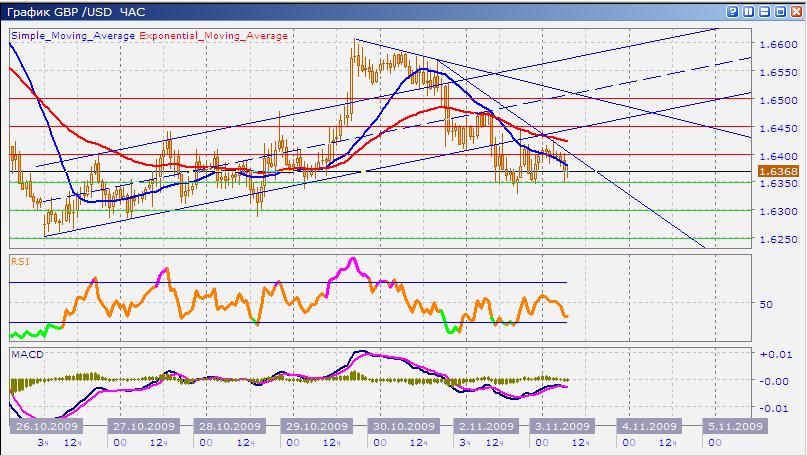Click the 1.6250 price axis label
Screen dimensions: 807x456
(777, 239)
